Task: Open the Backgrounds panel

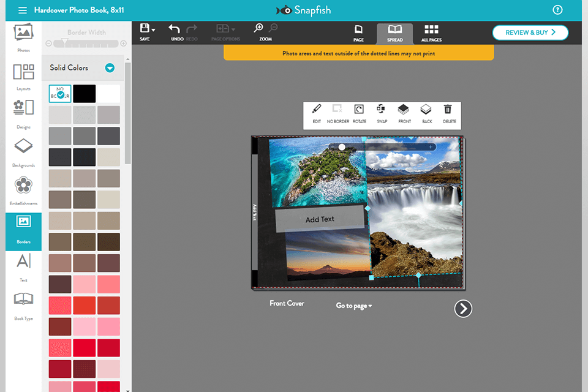Action: tap(23, 153)
